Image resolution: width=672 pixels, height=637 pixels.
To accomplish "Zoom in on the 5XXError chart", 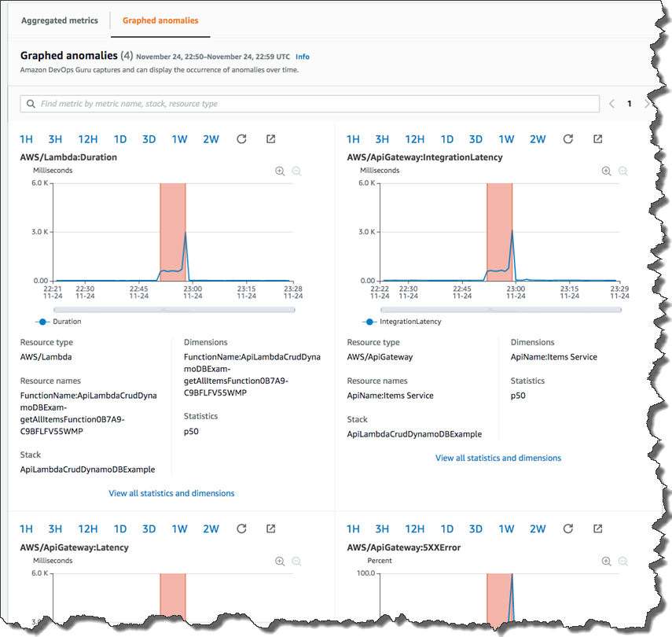I will (x=607, y=561).
